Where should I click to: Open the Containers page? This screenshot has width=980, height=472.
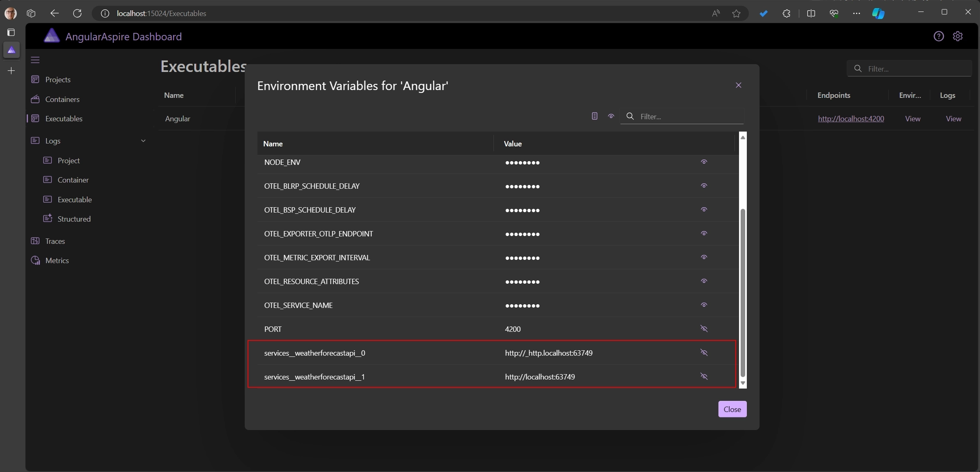point(62,99)
